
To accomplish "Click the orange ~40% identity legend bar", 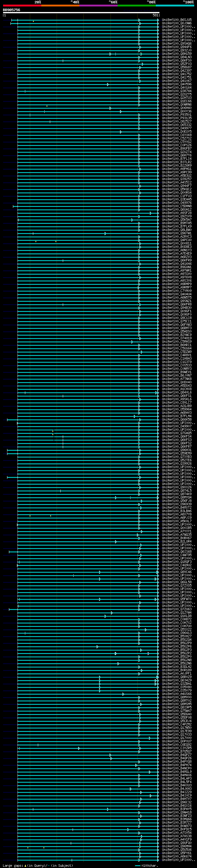I will coord(60,6).
